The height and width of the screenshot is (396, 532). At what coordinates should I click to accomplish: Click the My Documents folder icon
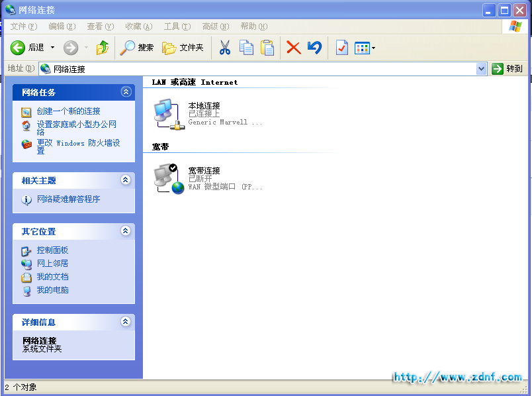pos(26,277)
